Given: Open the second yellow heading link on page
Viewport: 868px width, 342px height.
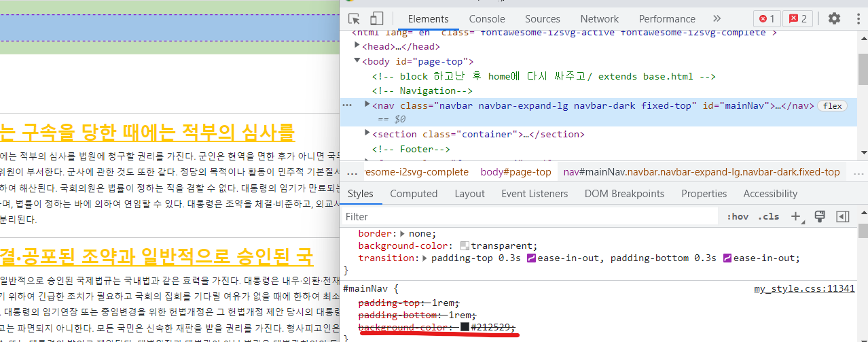Looking at the screenshot, I should (x=156, y=256).
